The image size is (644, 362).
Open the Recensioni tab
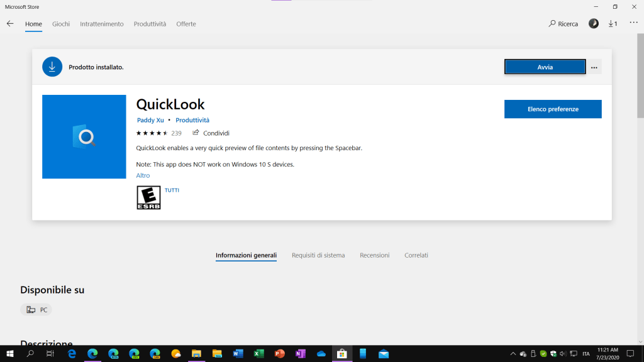tap(374, 255)
